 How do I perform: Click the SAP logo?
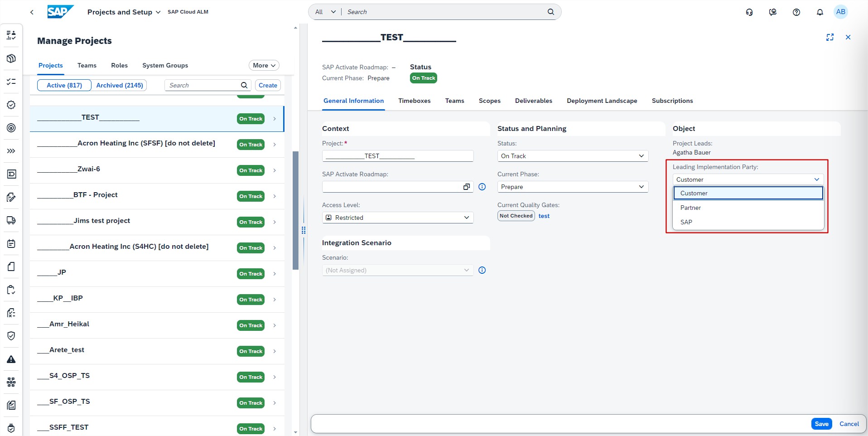tap(60, 12)
